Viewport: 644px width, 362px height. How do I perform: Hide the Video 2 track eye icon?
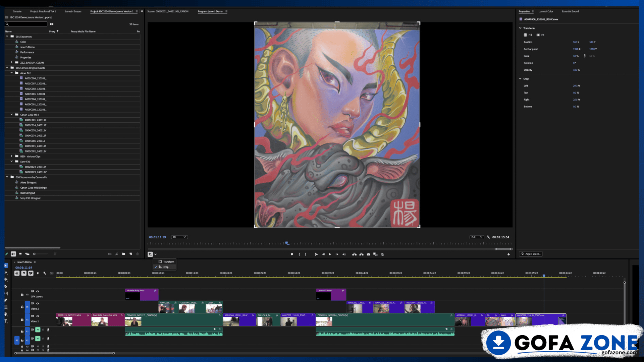(x=38, y=303)
